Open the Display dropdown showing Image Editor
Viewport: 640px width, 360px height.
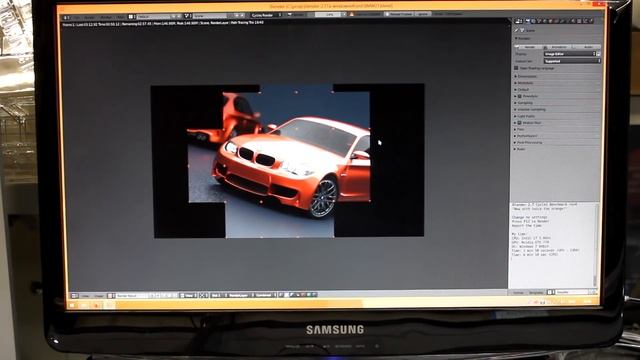[x=570, y=54]
